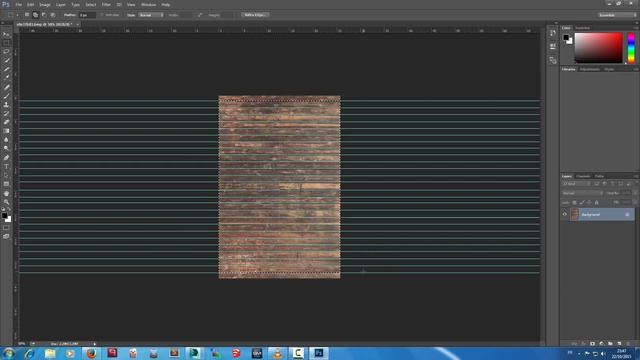Image resolution: width=640 pixels, height=360 pixels.
Task: Hide the Background layer with eye icon
Action: pyautogui.click(x=565, y=214)
